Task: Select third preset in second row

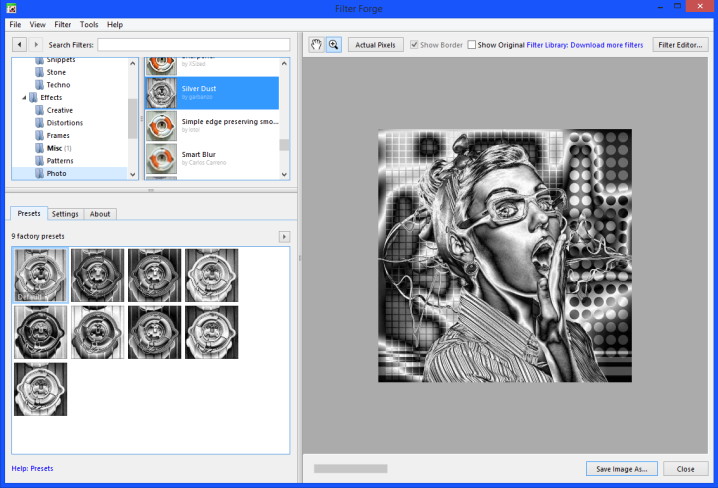Action: tap(155, 332)
